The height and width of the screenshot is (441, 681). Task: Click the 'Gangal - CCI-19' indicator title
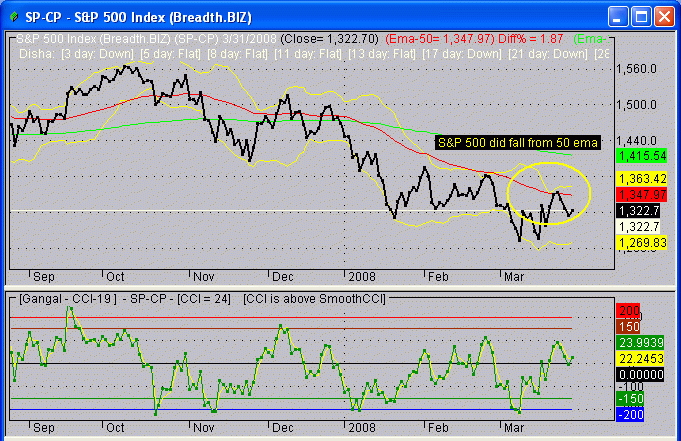point(68,299)
